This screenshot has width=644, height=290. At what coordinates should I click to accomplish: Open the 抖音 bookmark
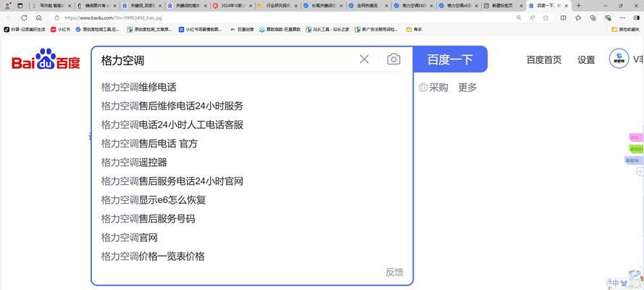[x=24, y=30]
